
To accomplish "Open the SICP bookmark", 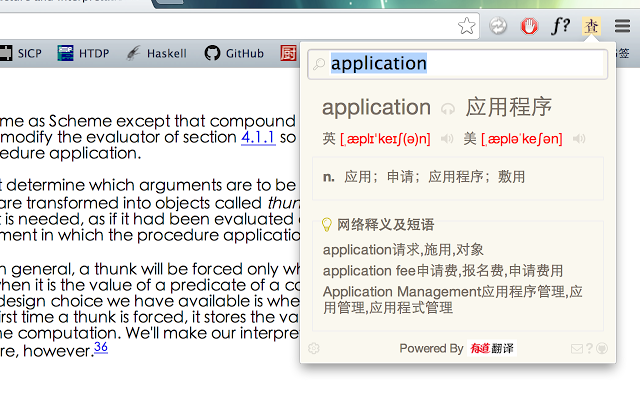I will (x=20, y=53).
